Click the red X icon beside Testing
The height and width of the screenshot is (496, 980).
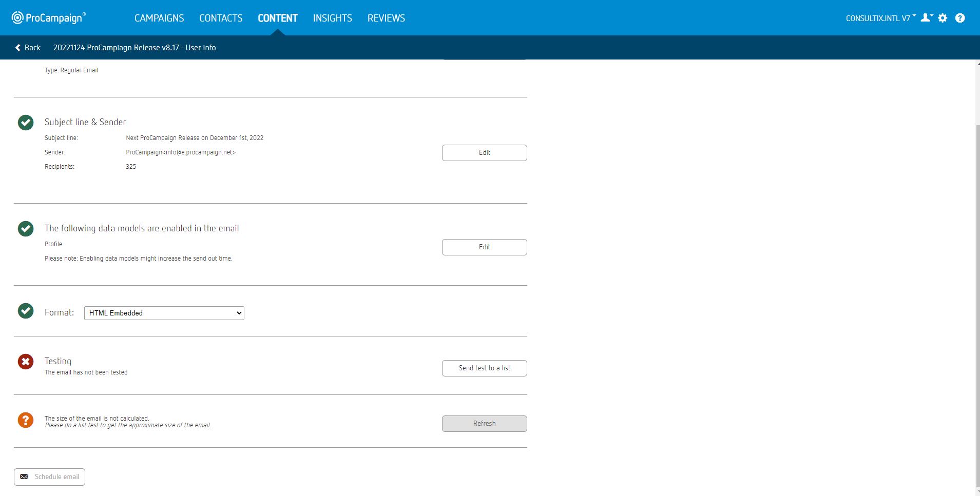pyautogui.click(x=26, y=362)
